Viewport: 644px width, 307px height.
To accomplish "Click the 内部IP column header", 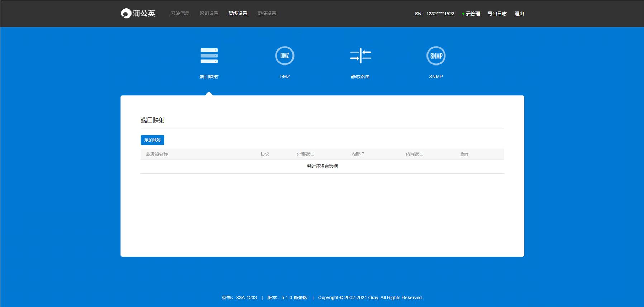I will point(358,154).
